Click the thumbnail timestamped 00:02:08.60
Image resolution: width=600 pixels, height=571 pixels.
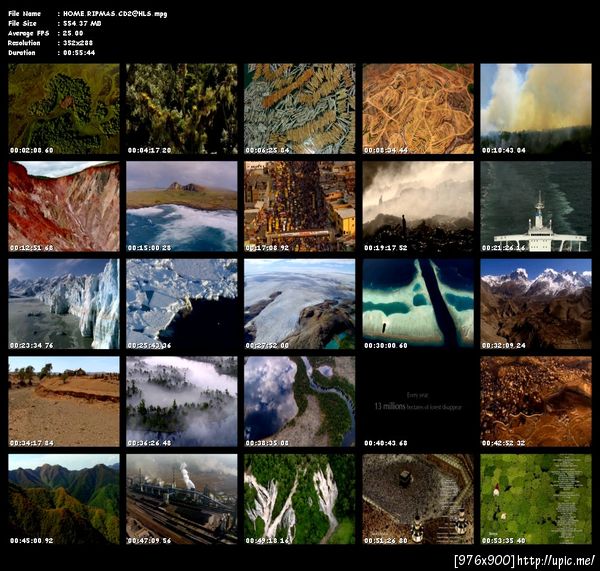click(64, 109)
